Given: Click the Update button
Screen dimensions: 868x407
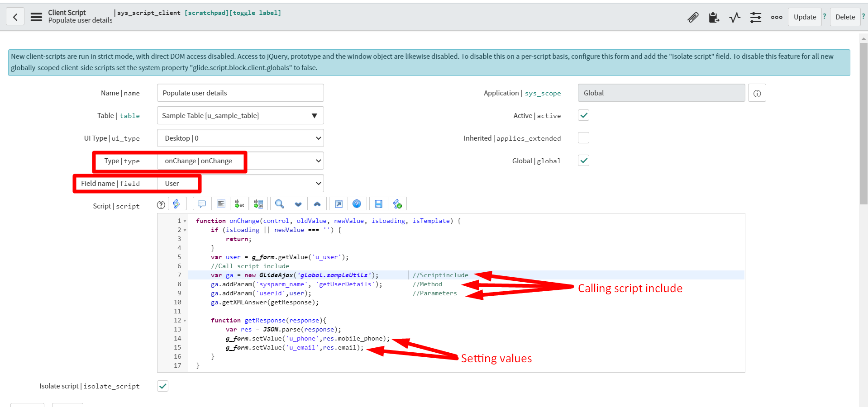Looking at the screenshot, I should [x=805, y=17].
